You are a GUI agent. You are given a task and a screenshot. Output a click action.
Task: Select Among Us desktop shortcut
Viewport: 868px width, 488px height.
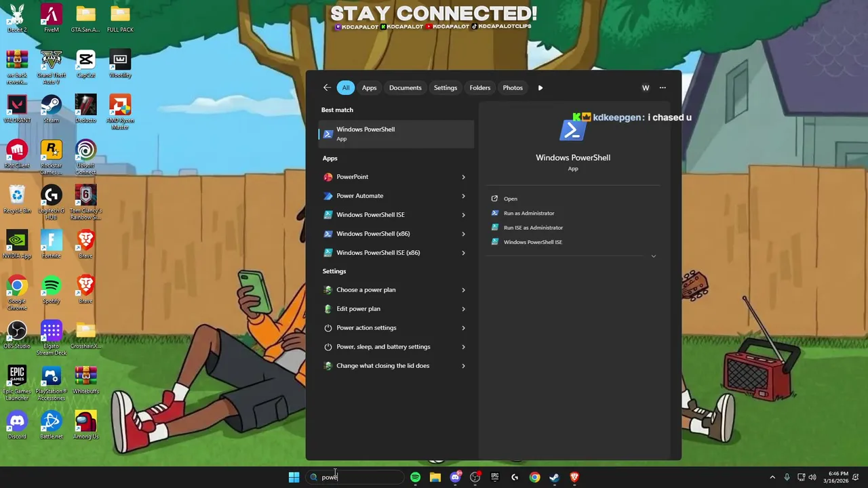pyautogui.click(x=85, y=425)
